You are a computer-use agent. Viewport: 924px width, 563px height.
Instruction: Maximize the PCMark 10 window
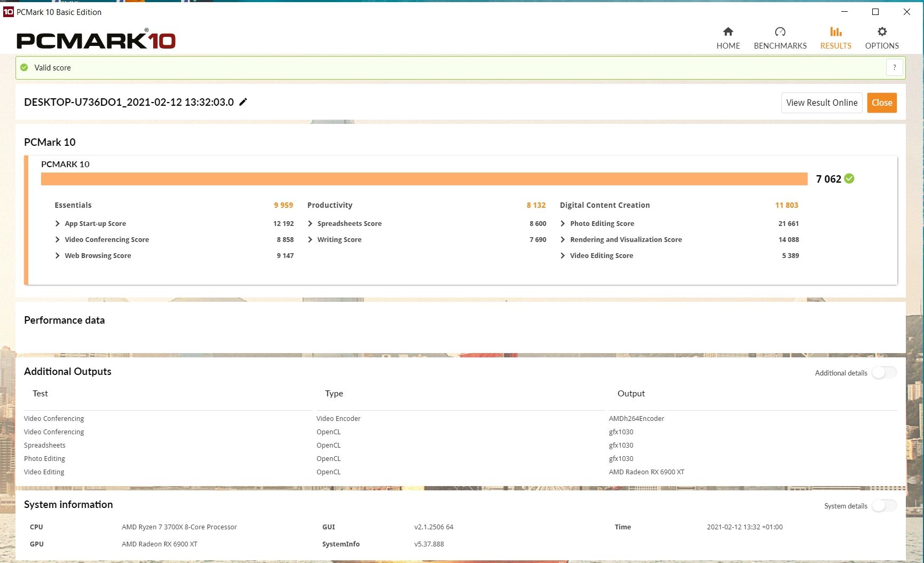click(x=875, y=12)
